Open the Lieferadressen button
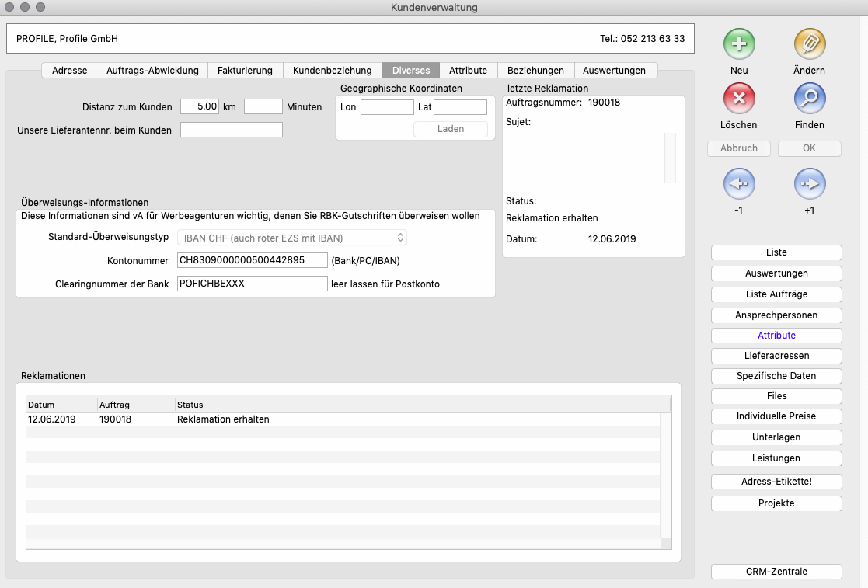The width and height of the screenshot is (868, 588). (776, 356)
